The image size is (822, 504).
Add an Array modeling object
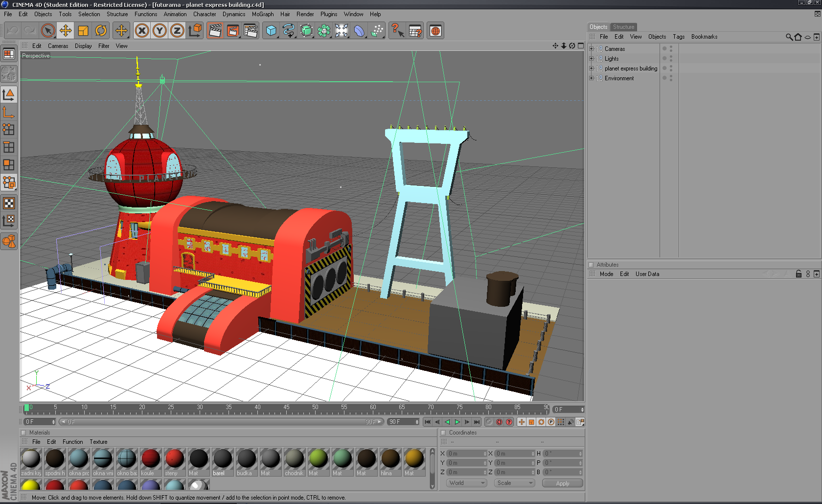324,31
